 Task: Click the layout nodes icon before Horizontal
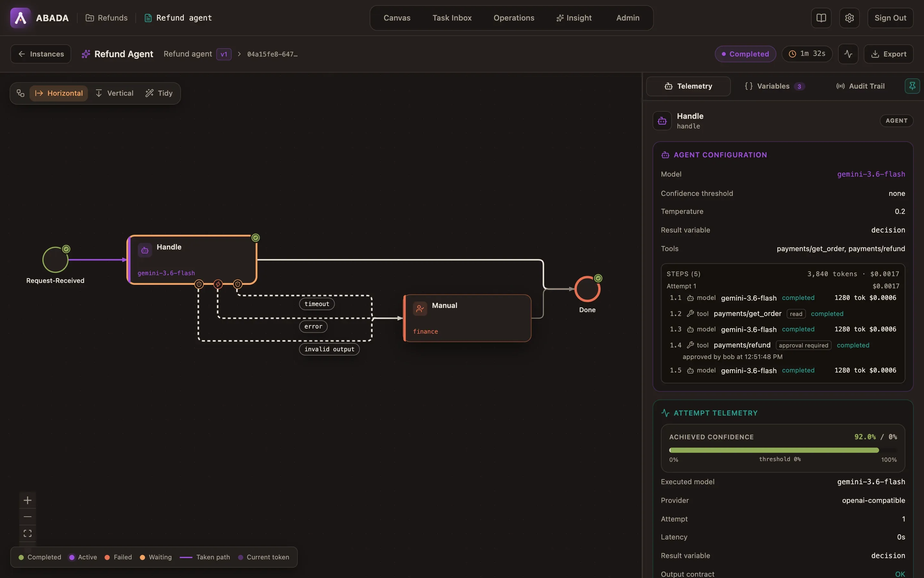21,93
